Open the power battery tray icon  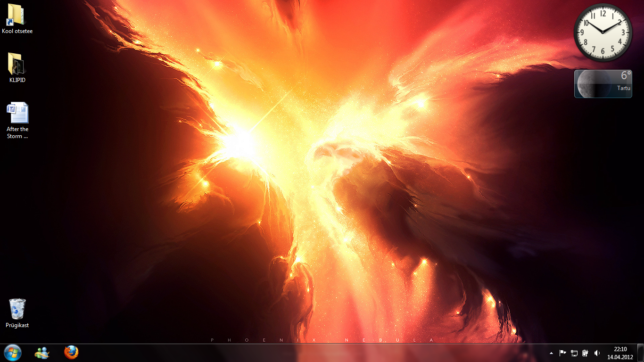[585, 353]
